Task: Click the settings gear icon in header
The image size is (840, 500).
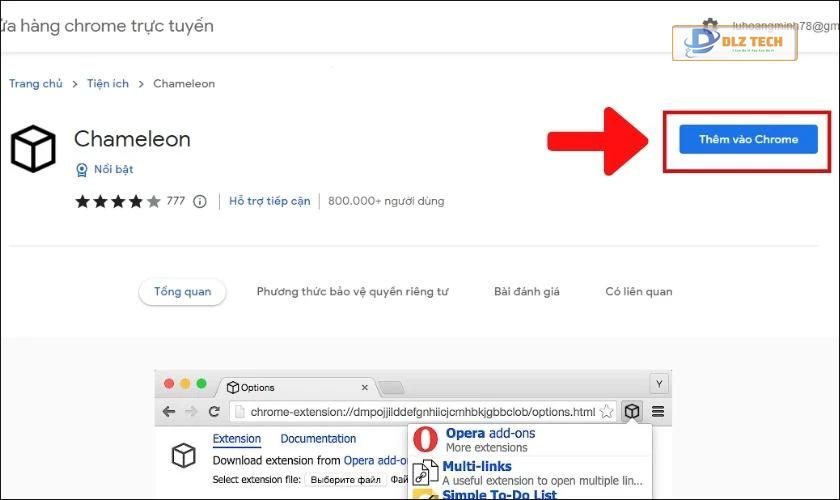Action: click(710, 24)
